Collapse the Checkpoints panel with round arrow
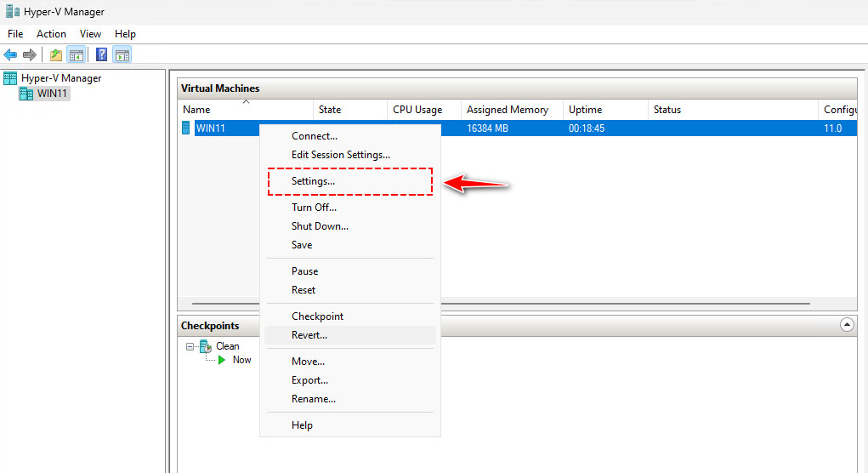 (847, 325)
